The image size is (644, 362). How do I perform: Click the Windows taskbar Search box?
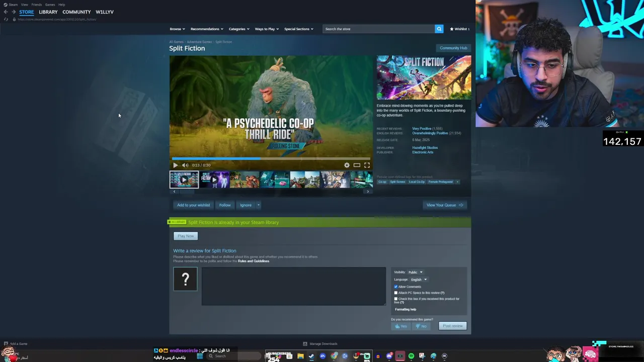point(234,356)
